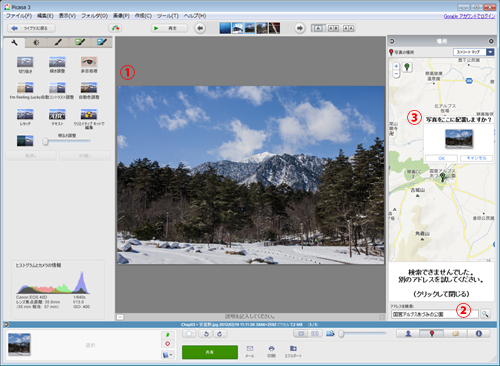This screenshot has height=366, width=500.
Task: Open the map type dropdown
Action: pyautogui.click(x=490, y=52)
